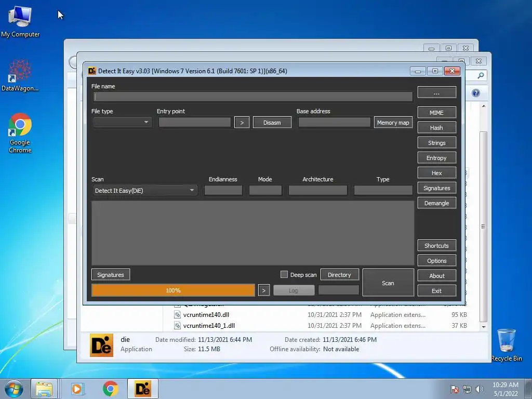The image size is (532, 399).
Task: Open the Recycle Bin desktop icon
Action: pos(506,345)
